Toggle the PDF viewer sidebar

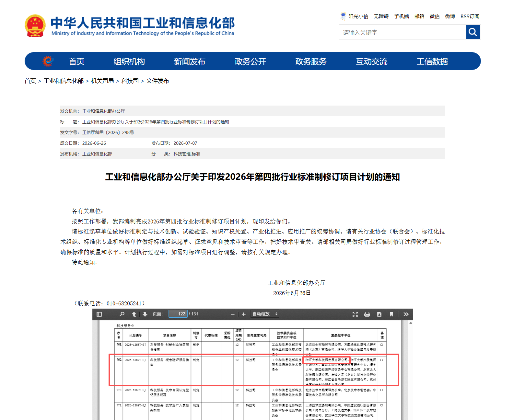(99, 314)
